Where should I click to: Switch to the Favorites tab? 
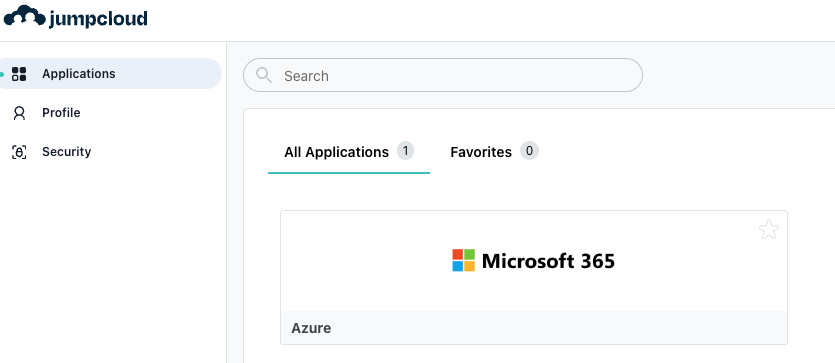[x=494, y=152]
